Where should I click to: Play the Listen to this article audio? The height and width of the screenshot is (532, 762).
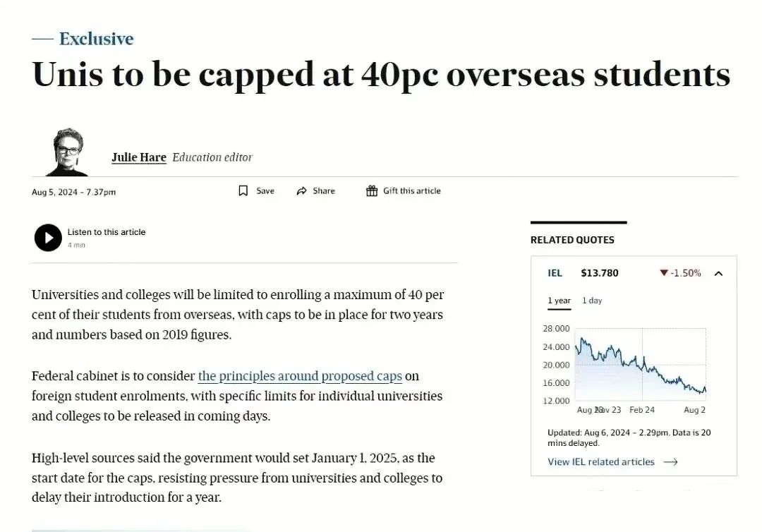tap(48, 238)
